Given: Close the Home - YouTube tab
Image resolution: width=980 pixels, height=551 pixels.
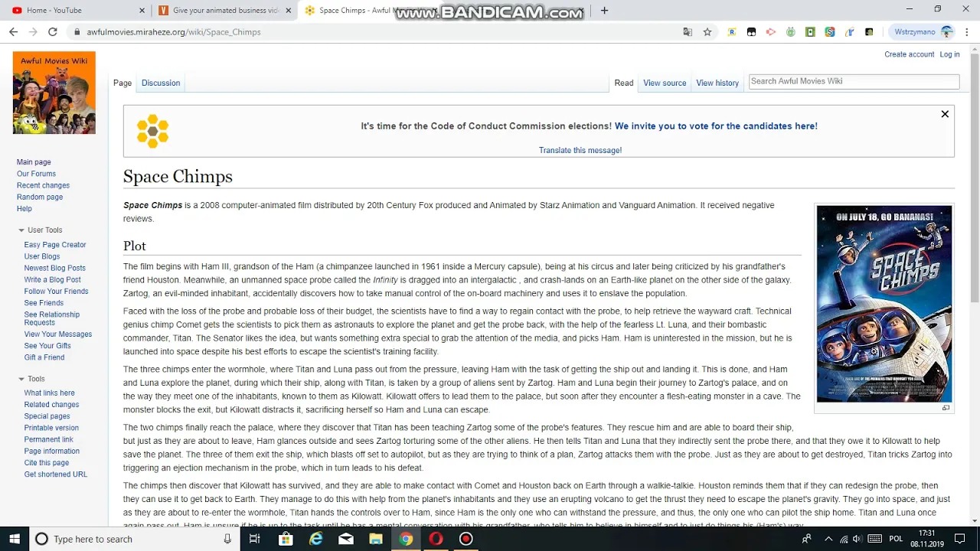Looking at the screenshot, I should pos(142,11).
